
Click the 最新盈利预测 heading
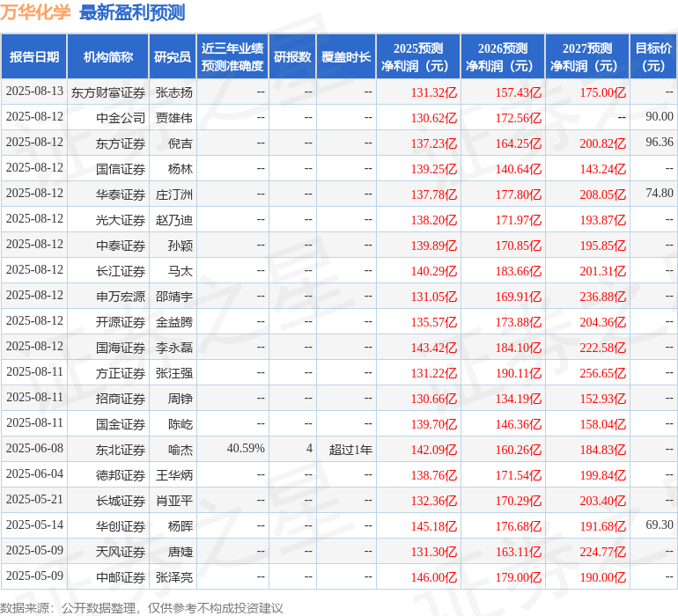click(x=132, y=12)
